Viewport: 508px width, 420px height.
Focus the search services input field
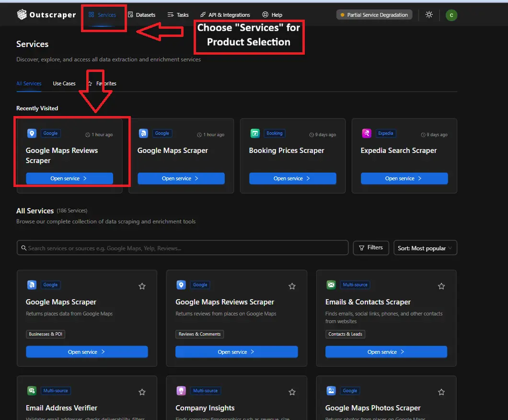(x=182, y=248)
